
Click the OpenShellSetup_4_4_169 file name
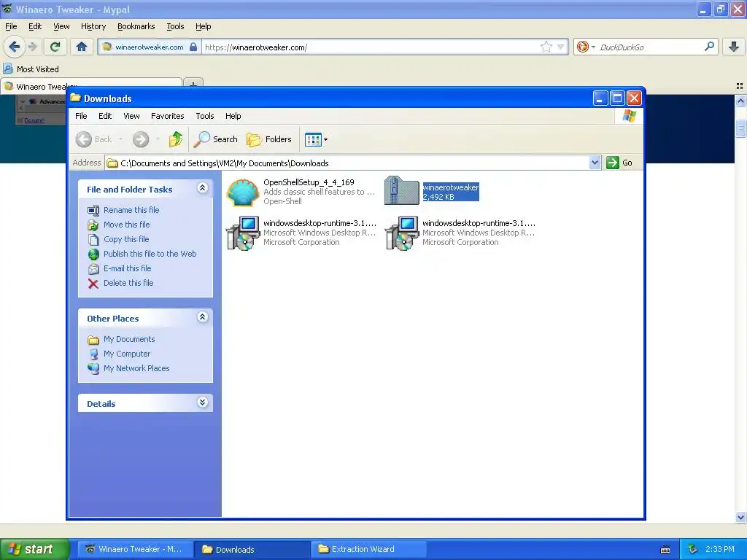309,182
